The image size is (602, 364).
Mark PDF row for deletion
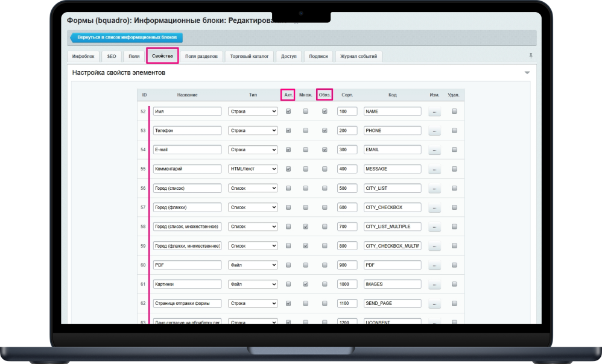(455, 265)
